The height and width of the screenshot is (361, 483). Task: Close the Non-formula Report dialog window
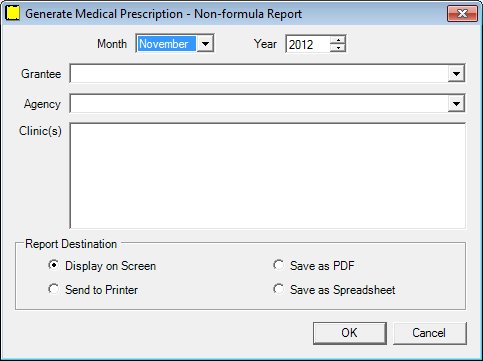[462, 14]
